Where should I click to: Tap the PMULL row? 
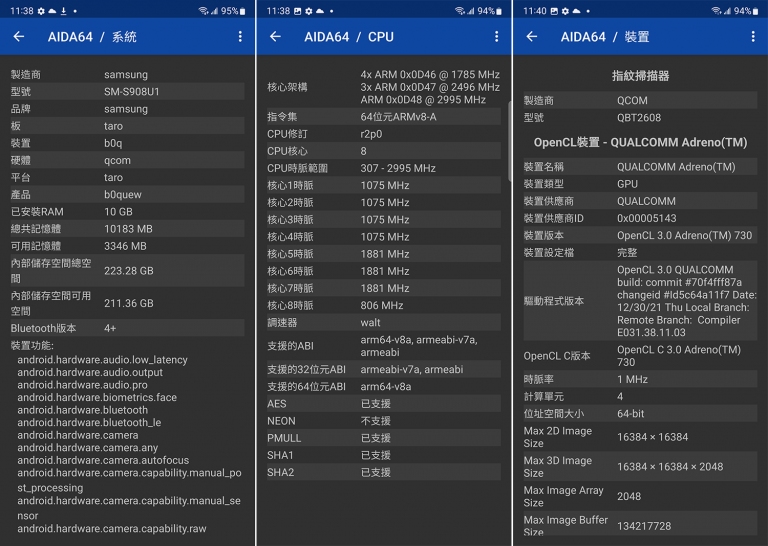(384, 438)
